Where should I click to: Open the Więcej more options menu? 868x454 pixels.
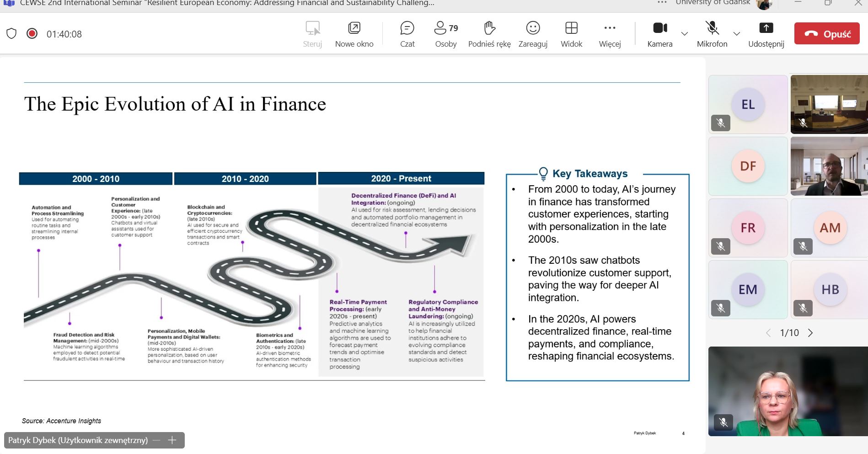610,34
